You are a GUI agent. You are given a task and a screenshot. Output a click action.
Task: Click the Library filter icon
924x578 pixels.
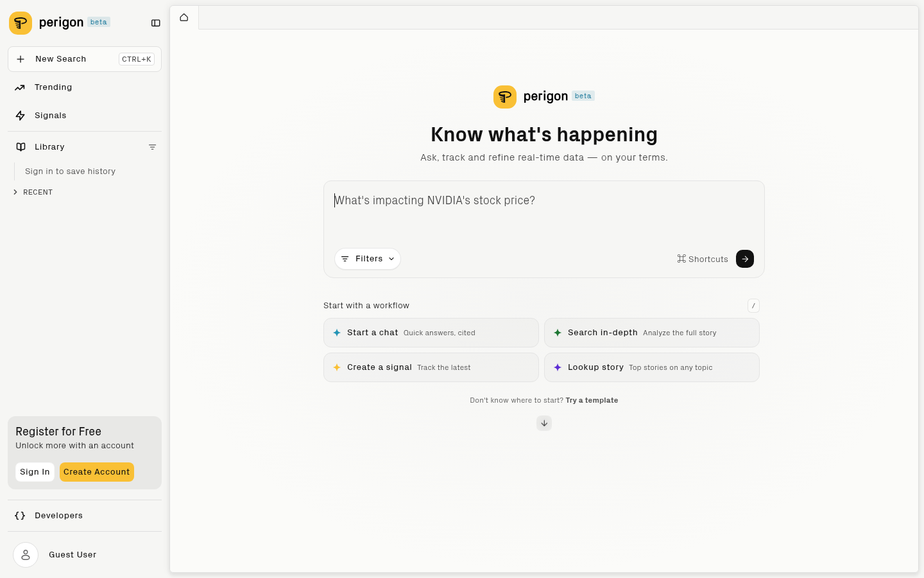click(152, 147)
